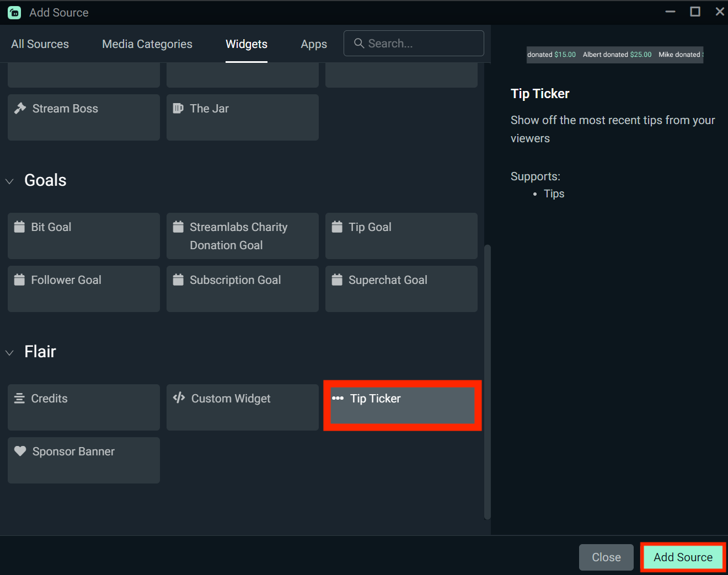The width and height of the screenshot is (728, 575).
Task: Switch to the Apps tab
Action: pos(313,44)
